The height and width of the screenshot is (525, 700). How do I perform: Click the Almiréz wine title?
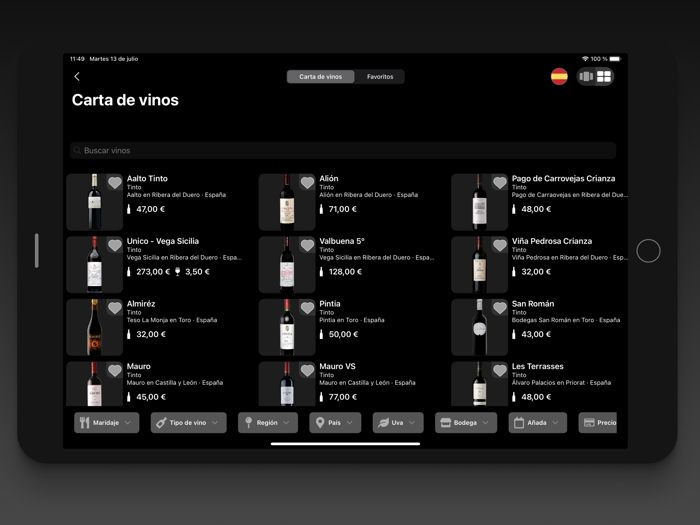(141, 304)
